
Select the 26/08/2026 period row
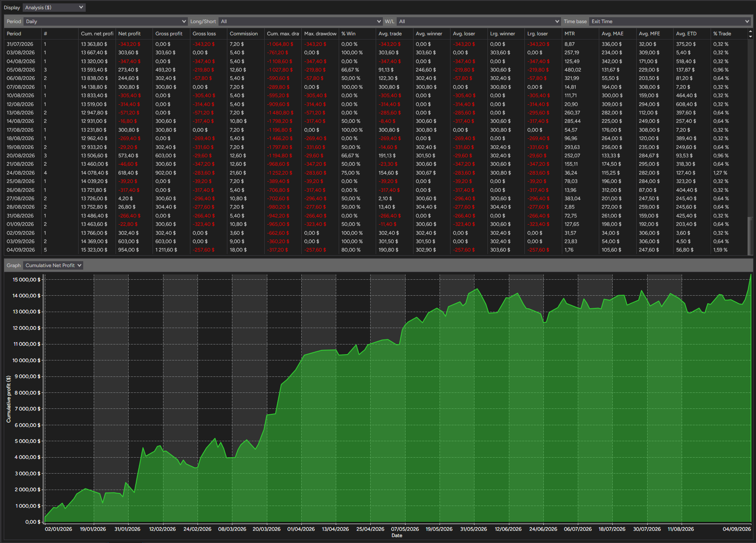click(x=376, y=190)
